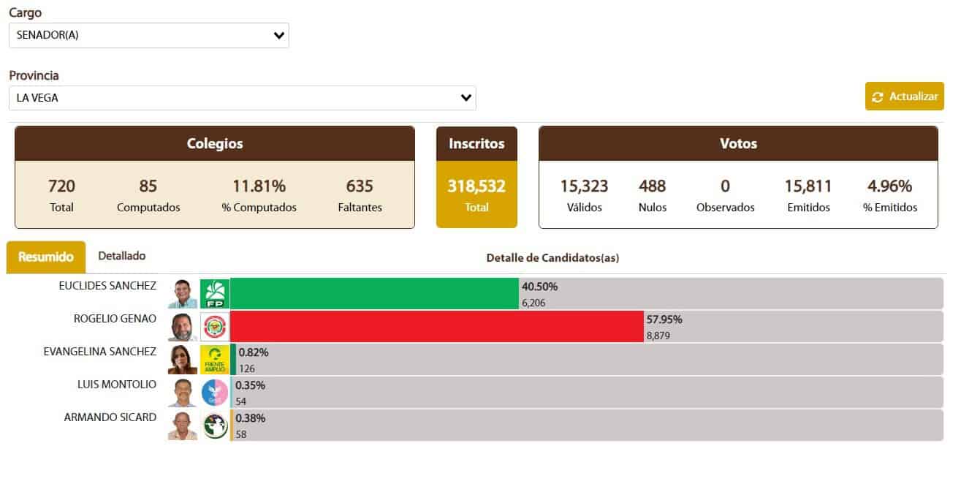
Task: Click the Colegios panel header
Action: (215, 144)
